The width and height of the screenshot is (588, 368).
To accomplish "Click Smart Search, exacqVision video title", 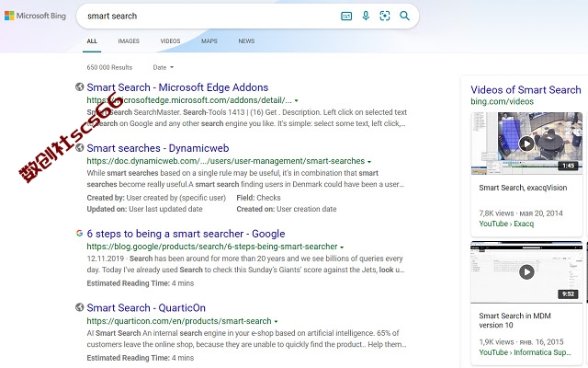I will click(523, 188).
